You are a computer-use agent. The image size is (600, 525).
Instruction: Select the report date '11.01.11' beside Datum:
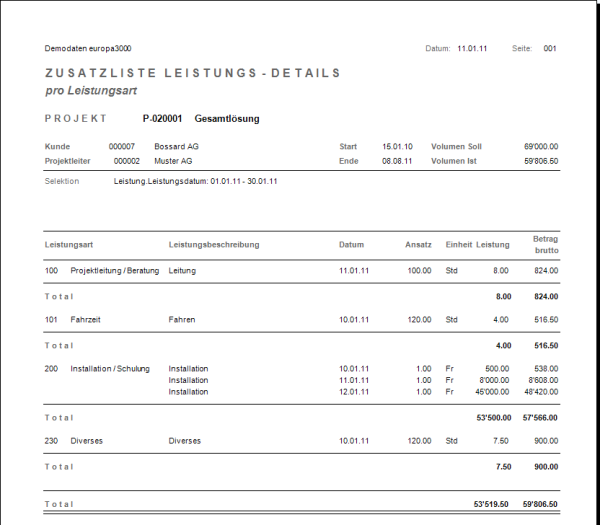(472, 49)
